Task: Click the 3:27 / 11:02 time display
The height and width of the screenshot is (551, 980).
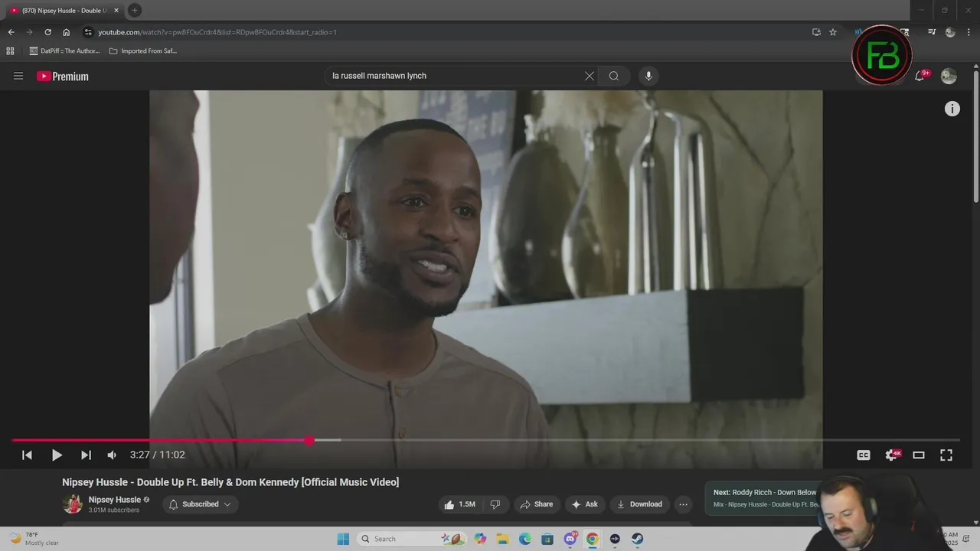Action: 158,455
